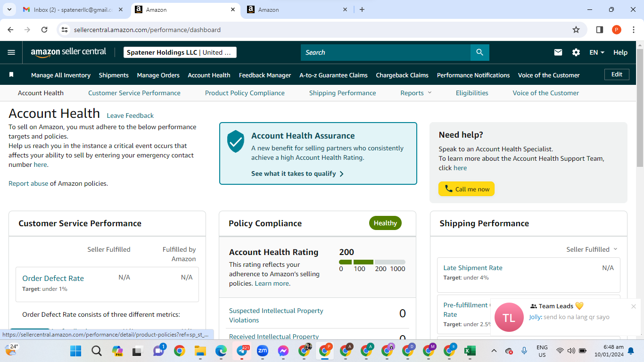Open the Customer Service Performance tab
Screen dimensions: 644x362
pos(134,93)
